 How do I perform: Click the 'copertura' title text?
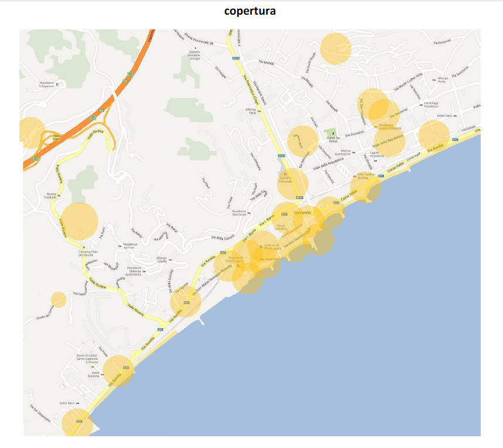(x=250, y=11)
